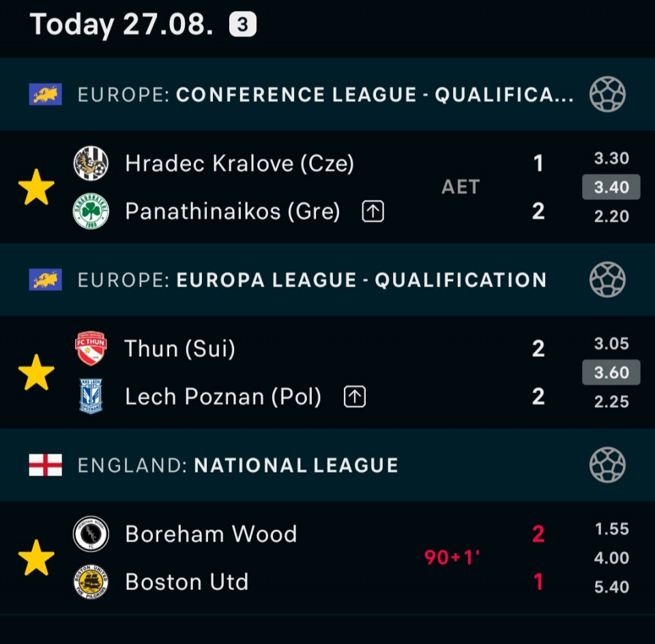Click the advancing arrow icon beside Panathinaikos

(x=373, y=211)
